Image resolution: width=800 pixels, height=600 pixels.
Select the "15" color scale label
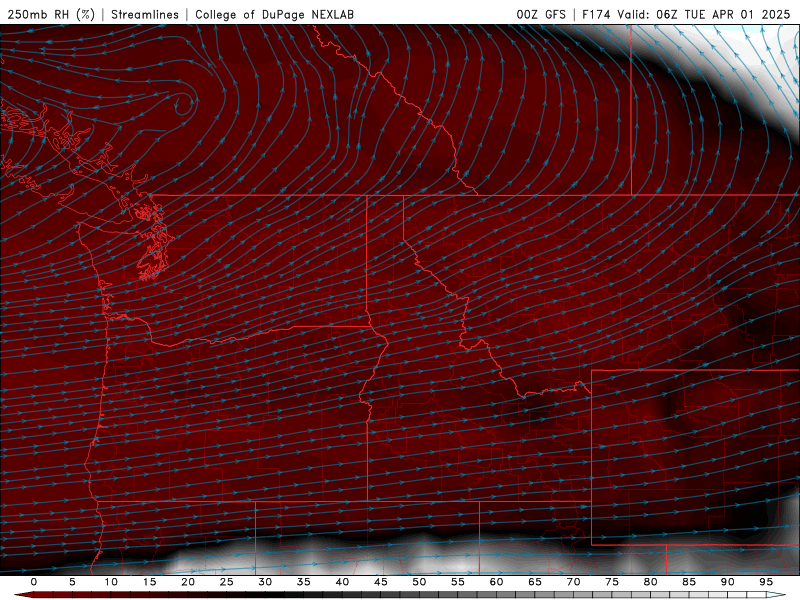[x=149, y=582]
